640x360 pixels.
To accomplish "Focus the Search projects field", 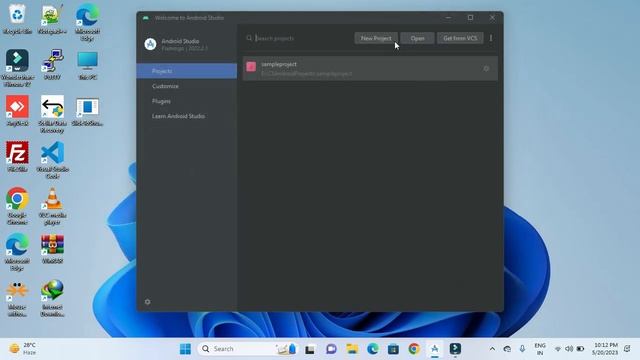I will point(298,38).
